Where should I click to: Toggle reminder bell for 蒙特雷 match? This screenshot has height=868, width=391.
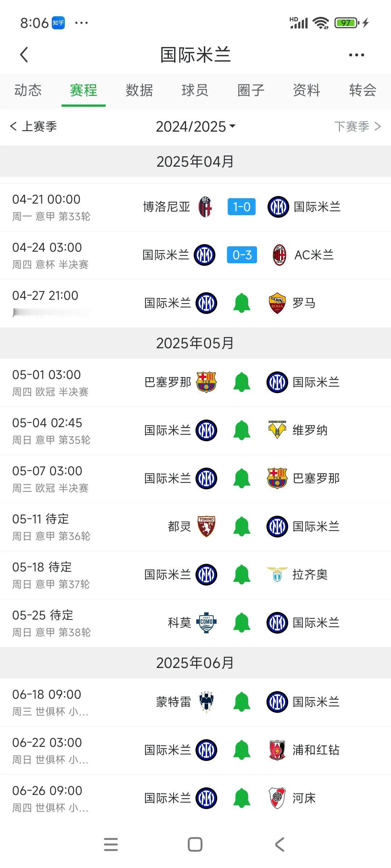[241, 702]
